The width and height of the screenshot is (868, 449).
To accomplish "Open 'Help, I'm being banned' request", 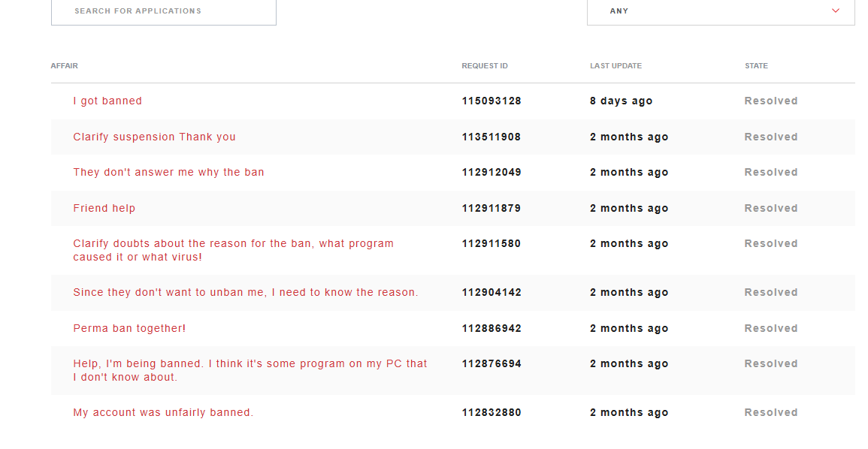I will click(x=250, y=370).
